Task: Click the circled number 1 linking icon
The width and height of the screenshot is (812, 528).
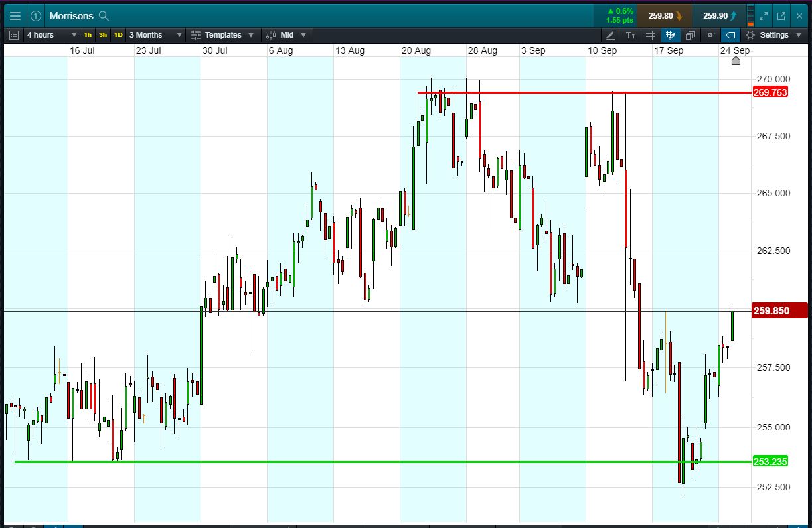Action: 36,15
